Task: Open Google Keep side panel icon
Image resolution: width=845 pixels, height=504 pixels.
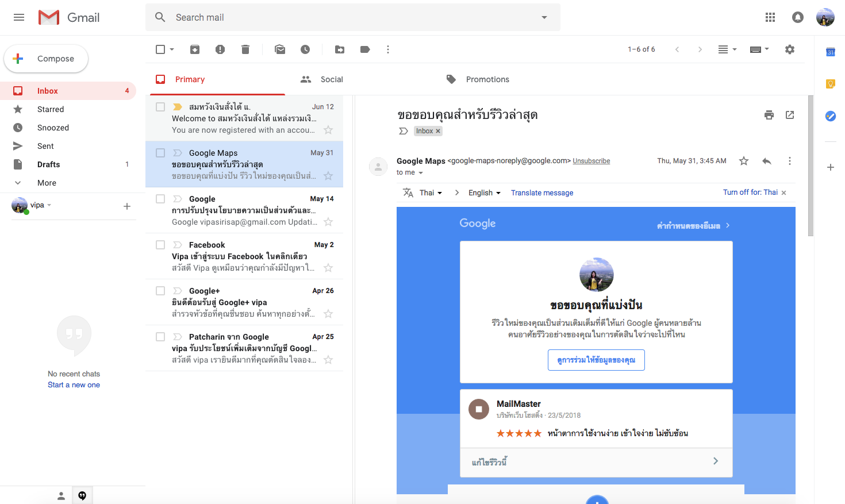Action: click(x=831, y=84)
